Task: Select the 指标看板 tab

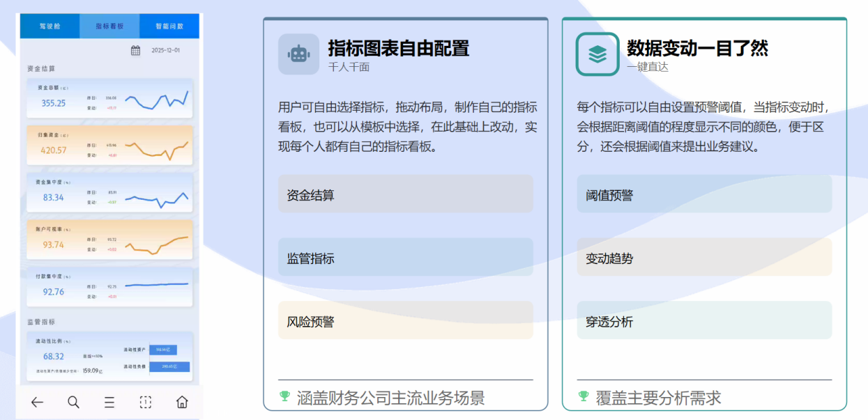Action: point(109,26)
